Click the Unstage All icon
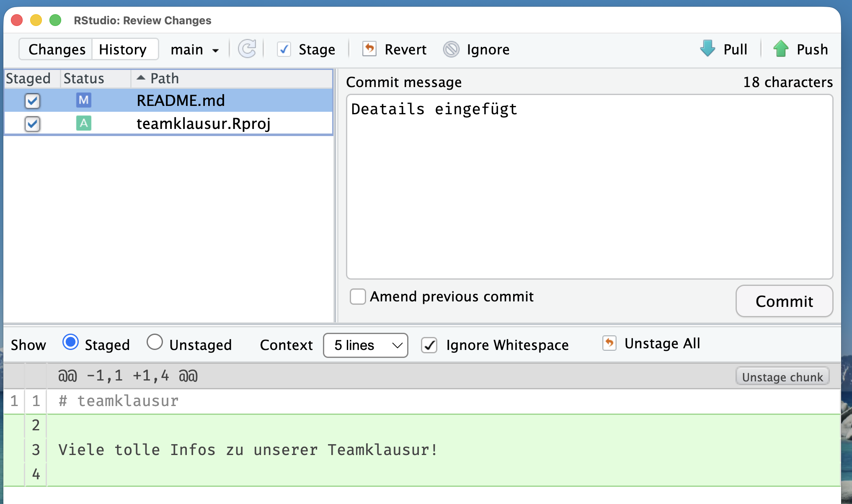 coord(609,343)
